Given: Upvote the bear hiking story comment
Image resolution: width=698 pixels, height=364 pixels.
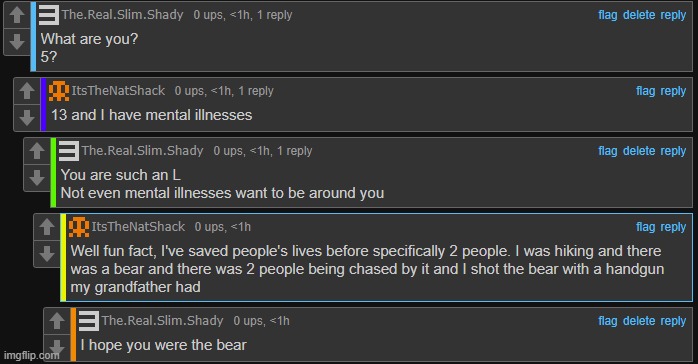Looking at the screenshot, I should [x=47, y=227].
